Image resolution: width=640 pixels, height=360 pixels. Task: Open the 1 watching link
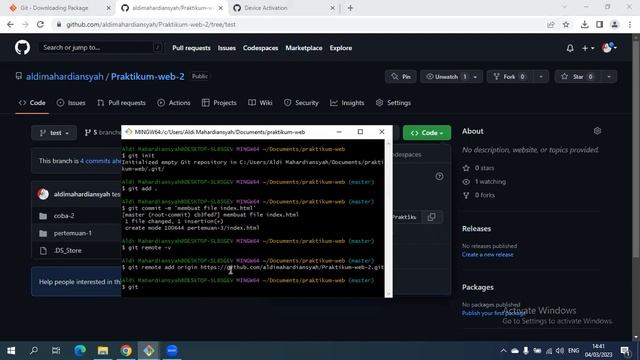pyautogui.click(x=484, y=182)
